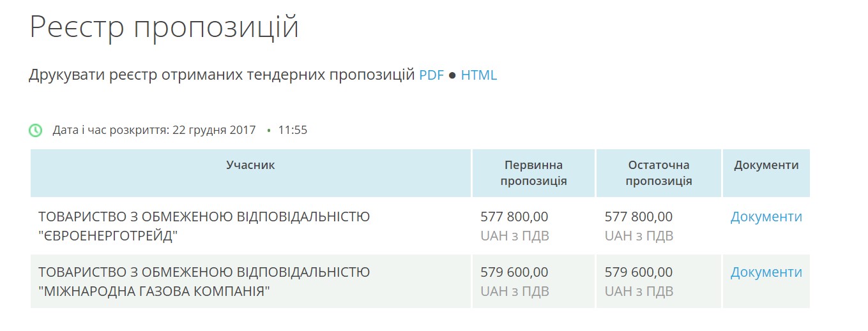The height and width of the screenshot is (331, 868).
Task: Click the green clock icon
Action: point(36,130)
